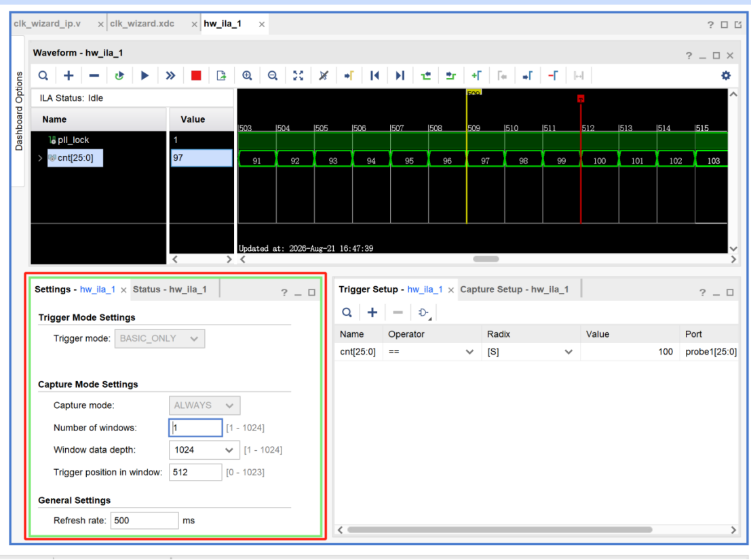Open help for the Settings panel
This screenshot has width=751, height=560.
point(284,292)
